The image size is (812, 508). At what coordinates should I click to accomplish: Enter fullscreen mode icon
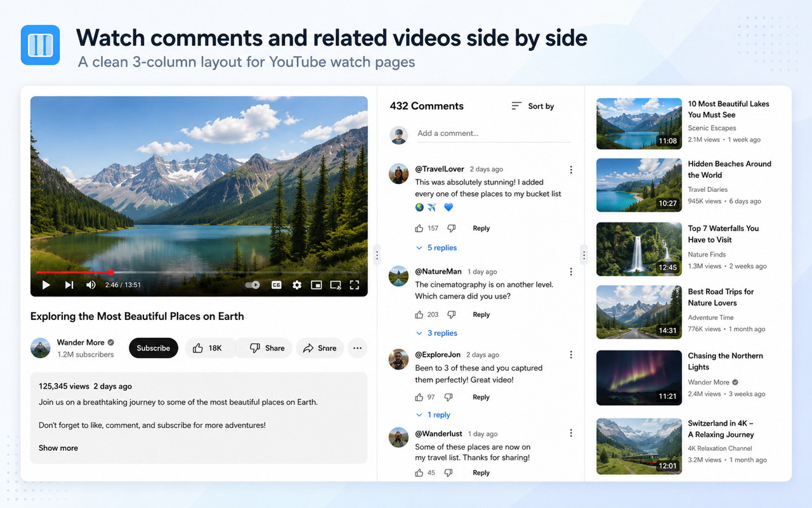tap(355, 285)
